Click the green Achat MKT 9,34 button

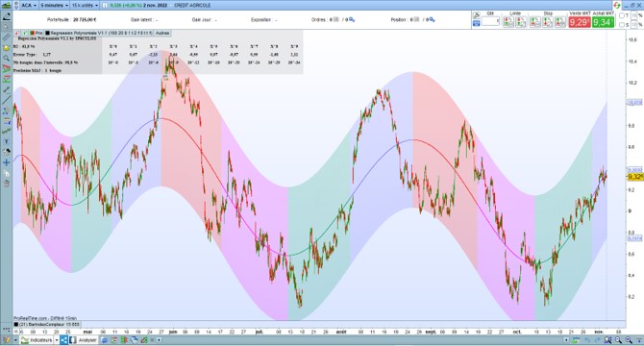point(604,22)
